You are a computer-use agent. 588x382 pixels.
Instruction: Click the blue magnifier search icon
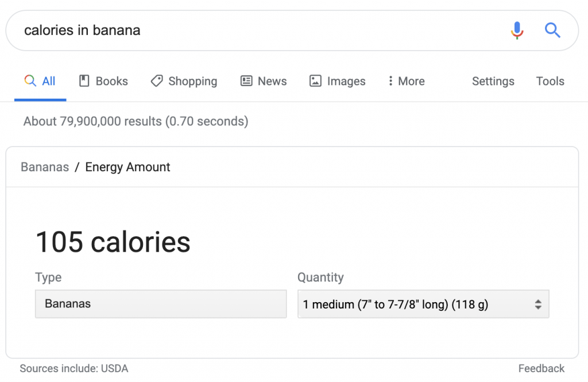coord(552,30)
